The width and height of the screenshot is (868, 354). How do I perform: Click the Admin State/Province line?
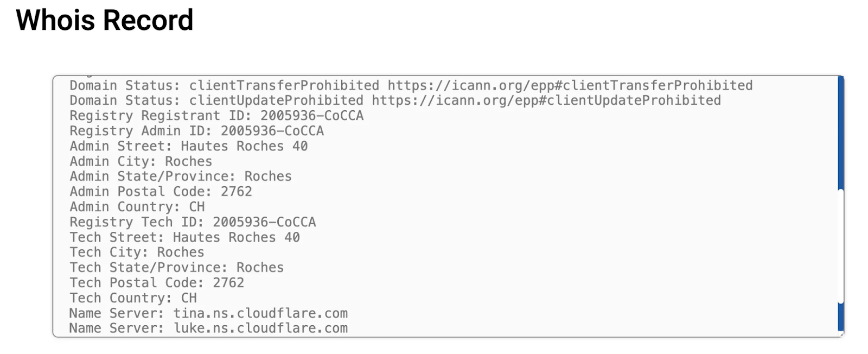[181, 176]
